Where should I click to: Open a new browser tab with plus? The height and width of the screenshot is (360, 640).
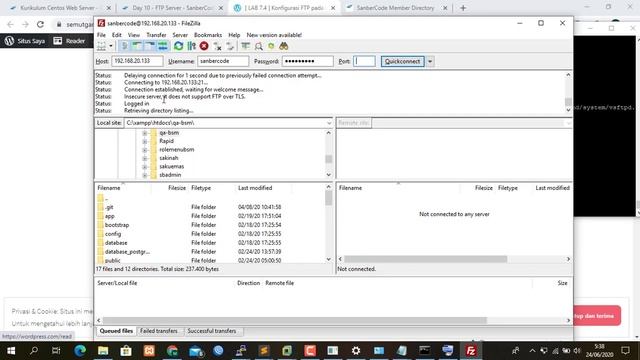pyautogui.click(x=463, y=8)
